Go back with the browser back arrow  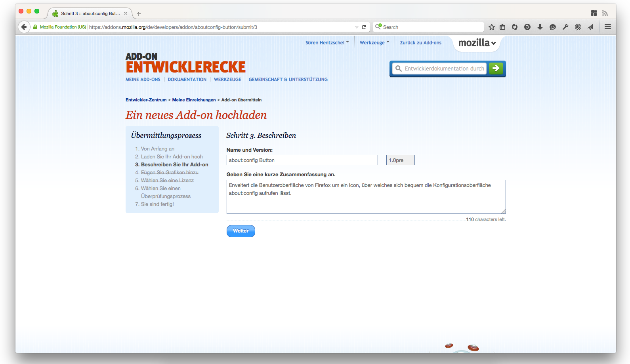[24, 27]
